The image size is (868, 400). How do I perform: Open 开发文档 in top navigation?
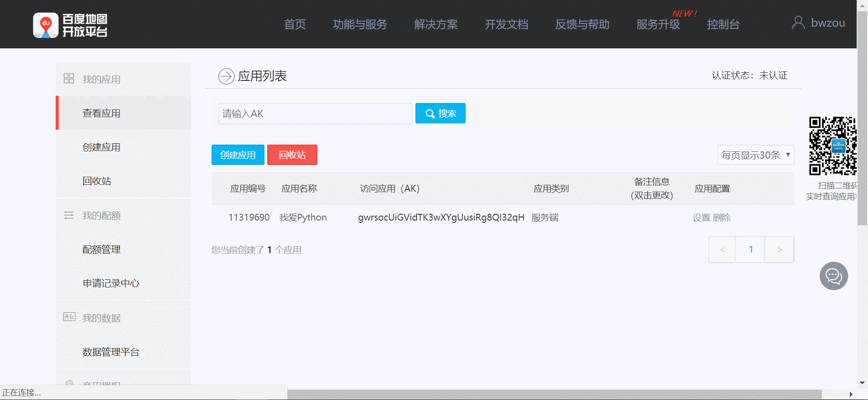tap(506, 24)
